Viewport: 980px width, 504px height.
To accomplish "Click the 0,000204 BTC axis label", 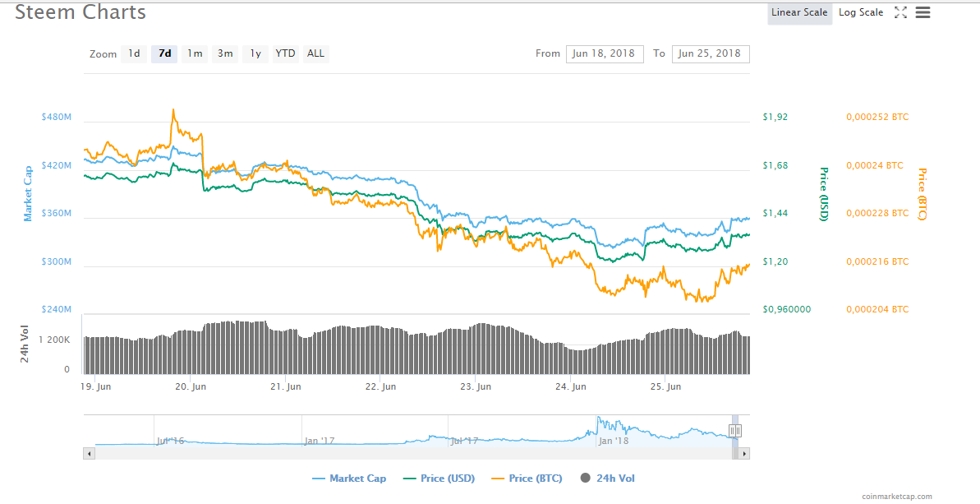I will coord(877,309).
